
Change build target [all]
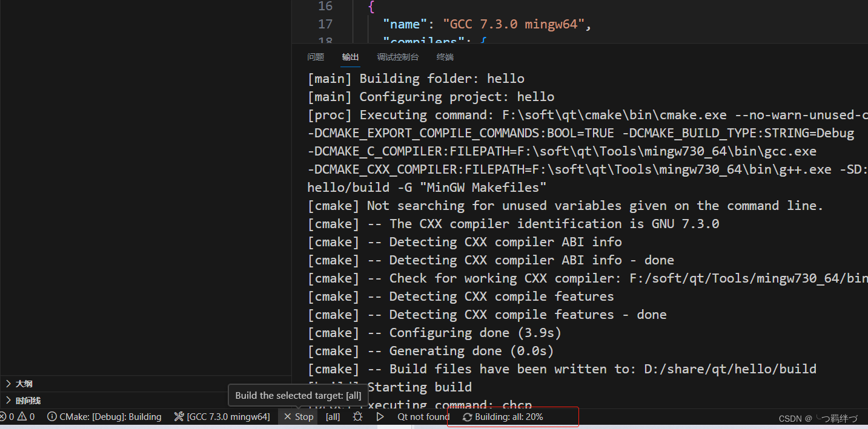coord(333,416)
